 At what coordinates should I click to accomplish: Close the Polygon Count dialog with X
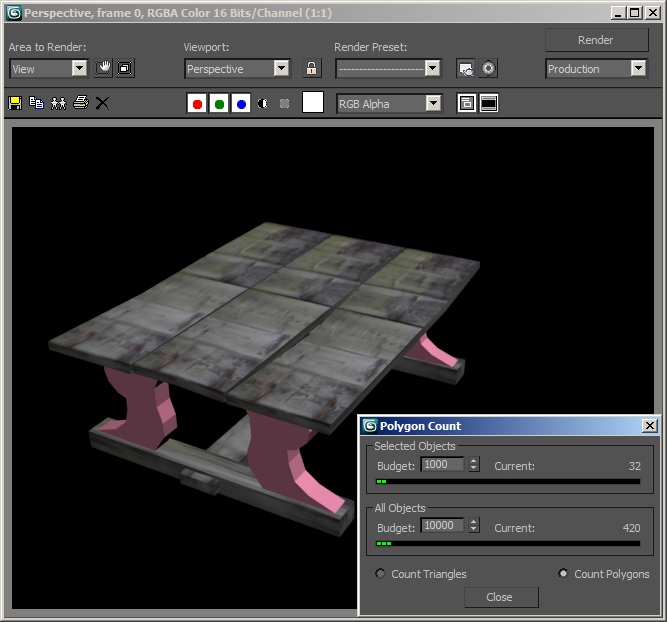click(x=650, y=425)
